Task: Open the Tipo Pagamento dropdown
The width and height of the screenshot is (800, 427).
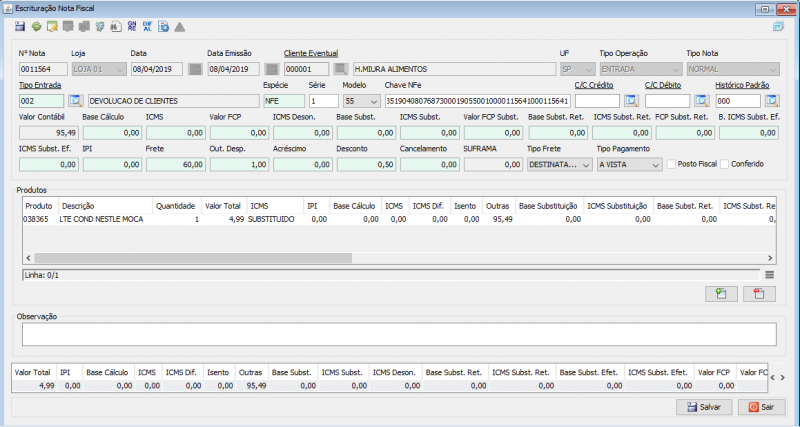Action: 630,165
